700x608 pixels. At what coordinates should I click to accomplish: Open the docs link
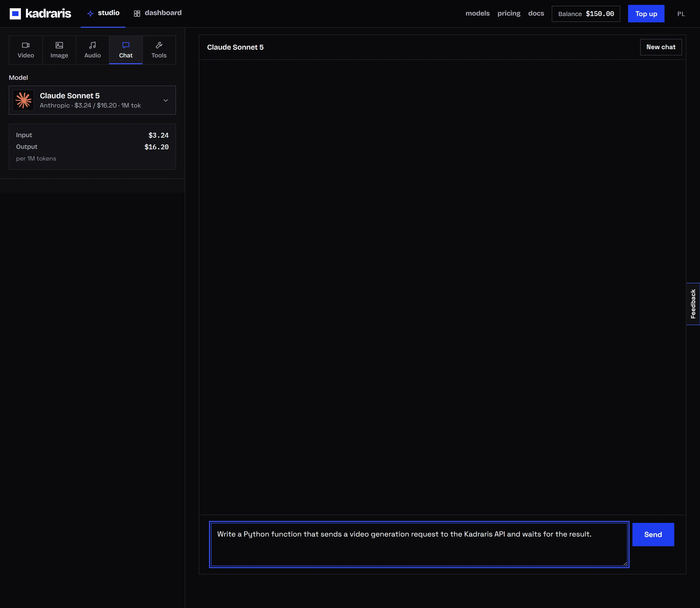536,13
